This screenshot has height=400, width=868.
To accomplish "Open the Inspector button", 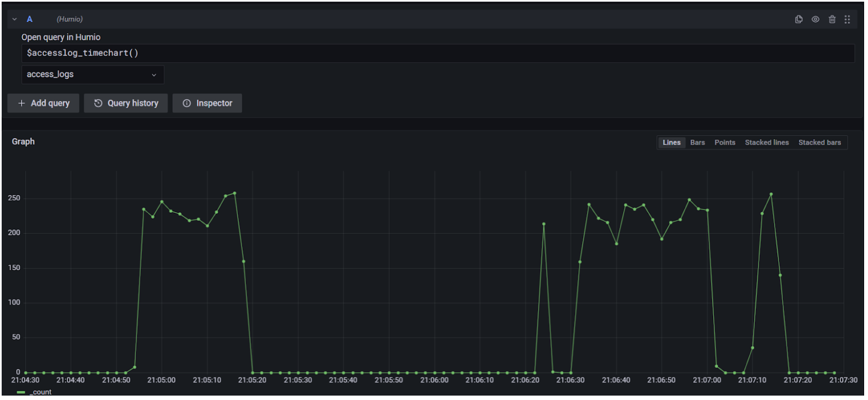I will [x=207, y=103].
